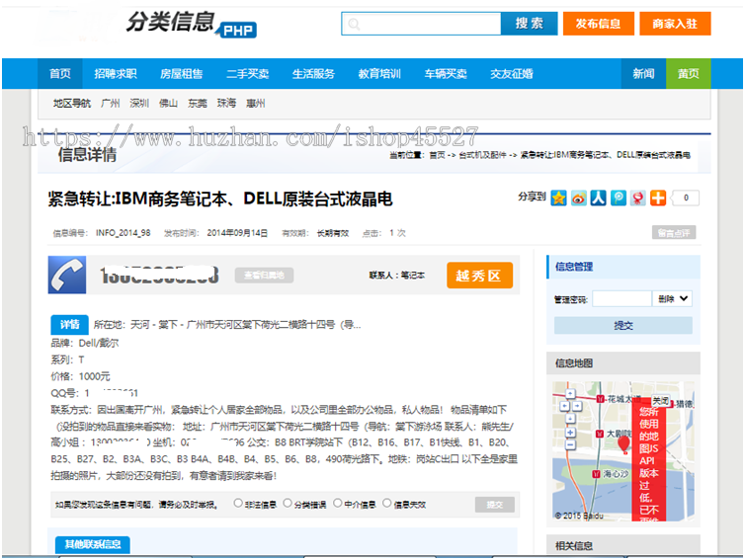The image size is (745, 560).
Task: Select the 分类错误 report option
Action: pos(288,503)
